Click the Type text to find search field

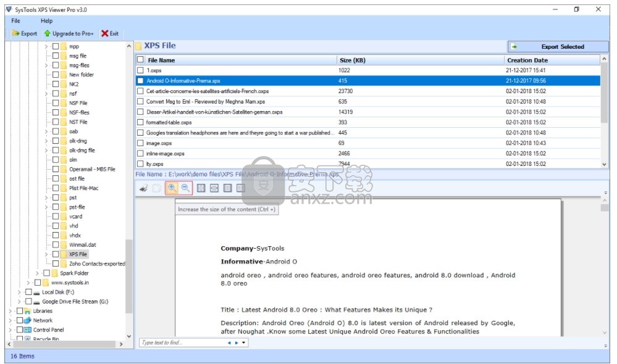pyautogui.click(x=183, y=343)
